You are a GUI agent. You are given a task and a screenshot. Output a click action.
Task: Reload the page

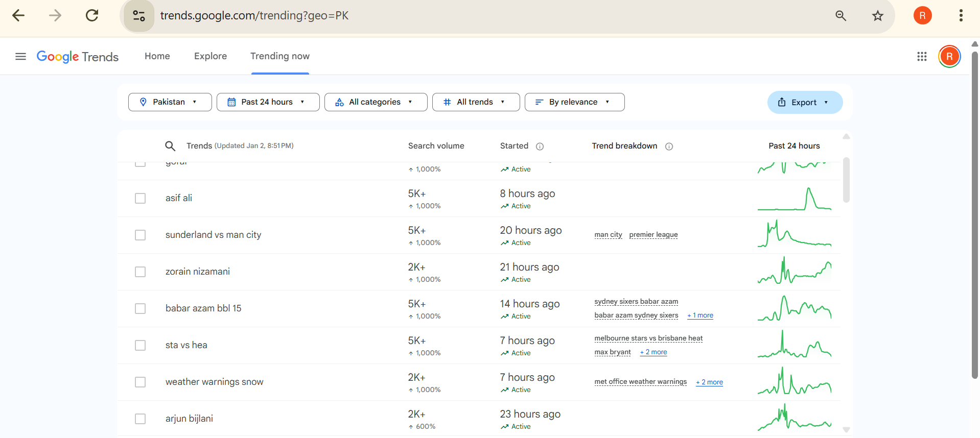point(92,15)
